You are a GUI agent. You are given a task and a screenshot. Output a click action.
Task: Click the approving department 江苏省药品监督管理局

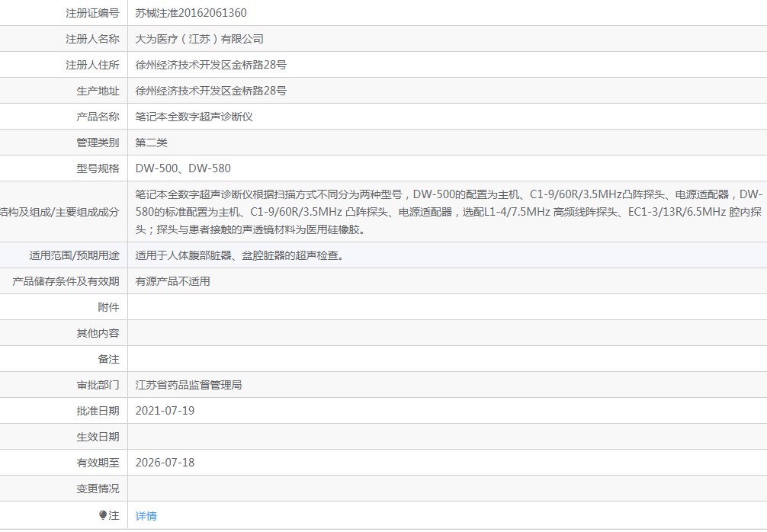(x=188, y=385)
